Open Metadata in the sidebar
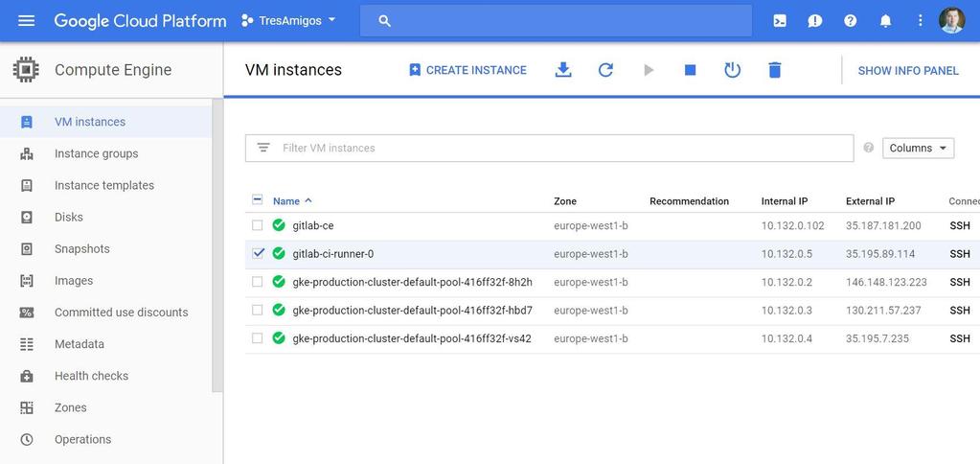The image size is (980, 464). click(106, 344)
